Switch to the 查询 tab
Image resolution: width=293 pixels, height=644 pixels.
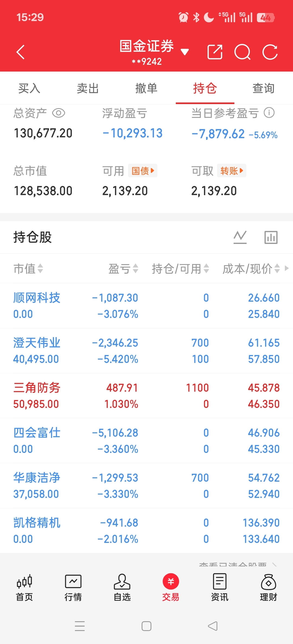pos(263,88)
